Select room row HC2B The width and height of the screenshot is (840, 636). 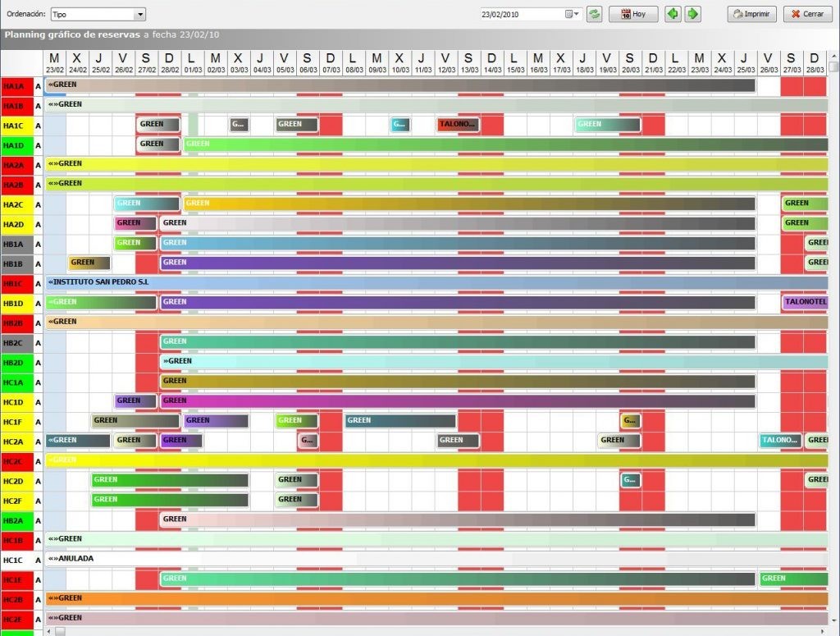point(17,600)
